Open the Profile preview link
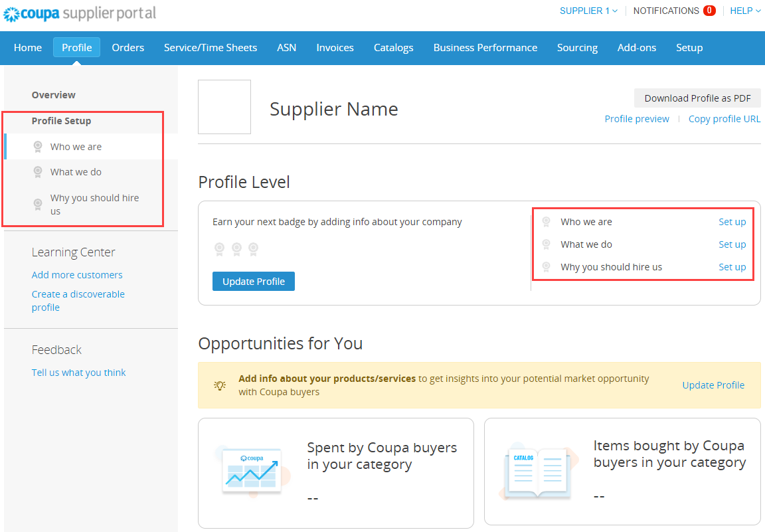Image resolution: width=765 pixels, height=532 pixels. tap(637, 119)
